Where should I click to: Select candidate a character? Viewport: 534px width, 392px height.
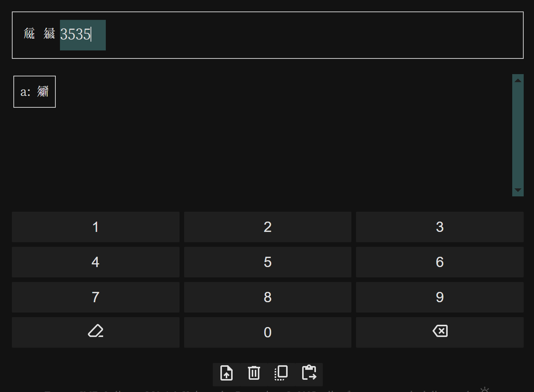[x=34, y=92]
